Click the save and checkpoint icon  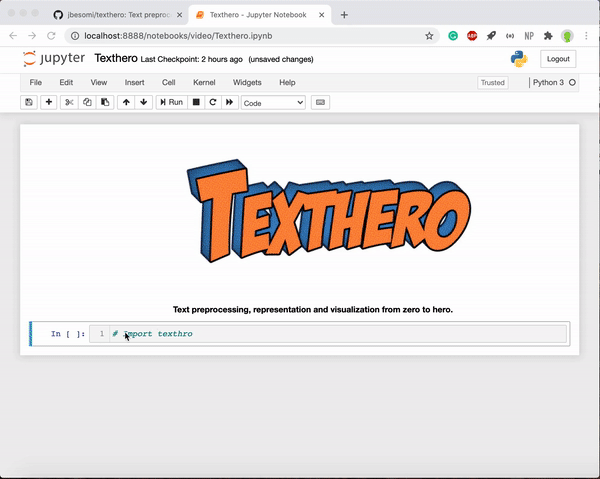29,102
